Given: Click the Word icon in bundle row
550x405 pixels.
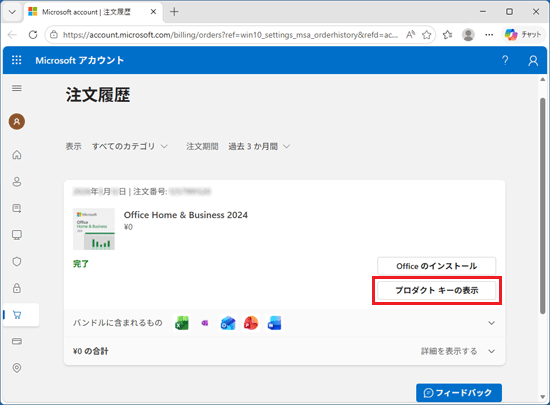Looking at the screenshot, I should (x=274, y=323).
